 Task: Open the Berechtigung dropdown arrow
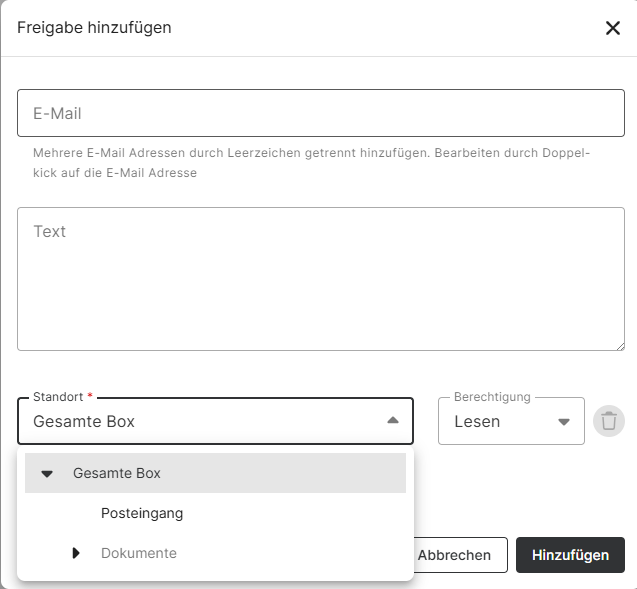(x=564, y=421)
